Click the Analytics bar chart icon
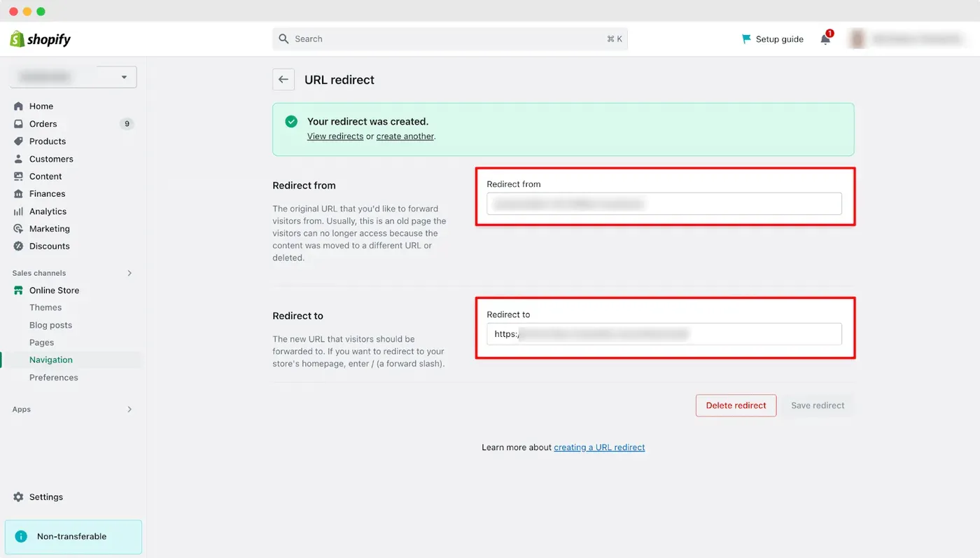This screenshot has height=558, width=980. click(18, 211)
